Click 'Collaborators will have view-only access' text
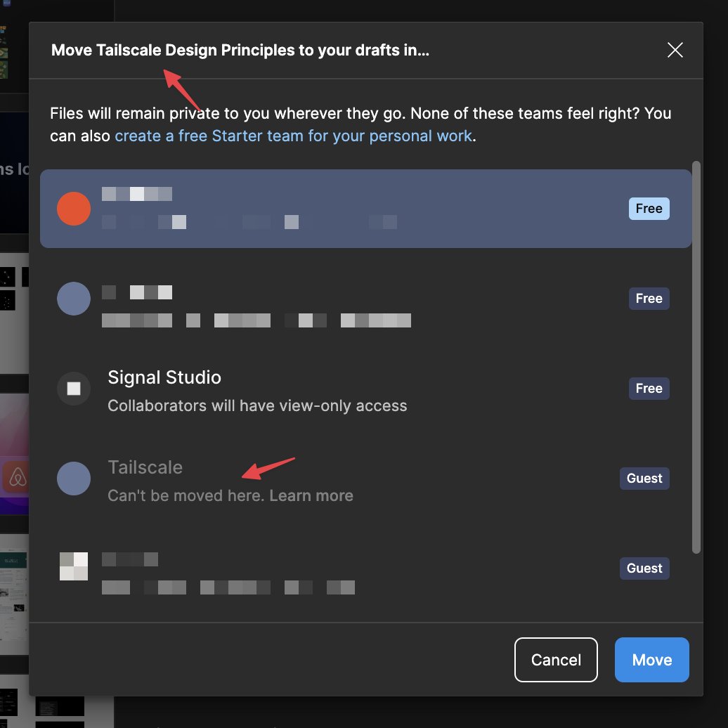Image resolution: width=728 pixels, height=728 pixels. pos(257,405)
